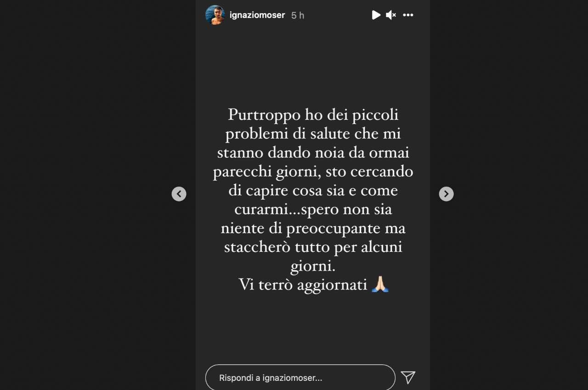
Task: Click the line "staccherò tutto per alcuni"
Action: click(x=313, y=247)
